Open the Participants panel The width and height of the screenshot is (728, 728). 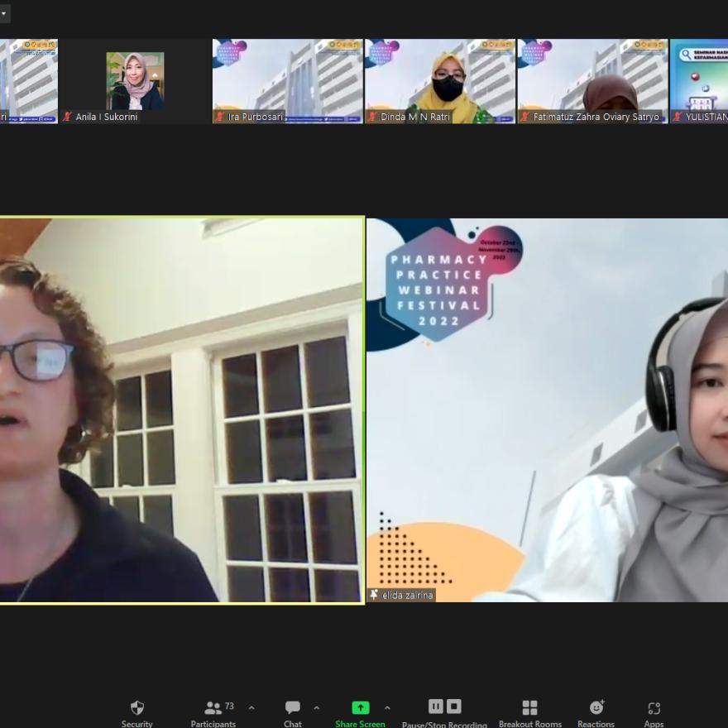tap(213, 708)
